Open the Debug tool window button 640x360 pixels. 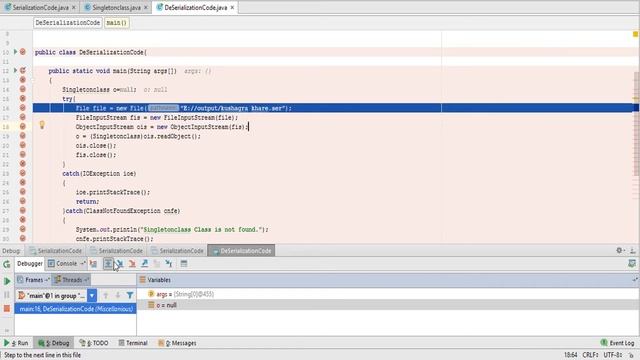(x=53, y=343)
